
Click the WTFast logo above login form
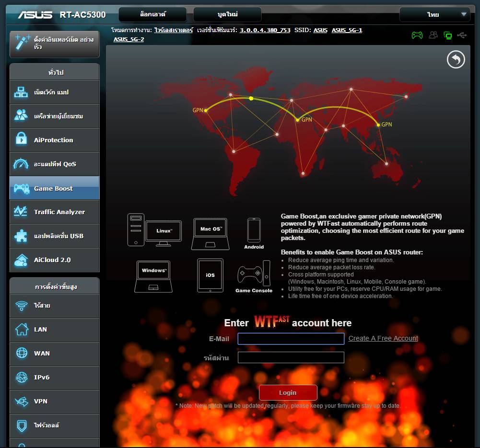(x=271, y=322)
